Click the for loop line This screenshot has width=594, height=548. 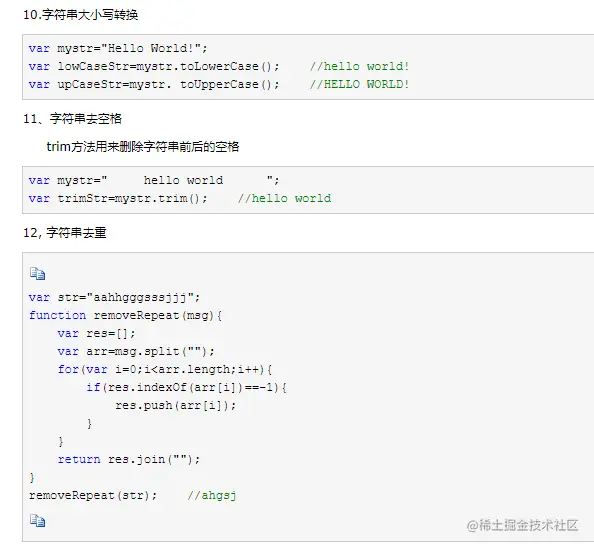tap(165, 369)
